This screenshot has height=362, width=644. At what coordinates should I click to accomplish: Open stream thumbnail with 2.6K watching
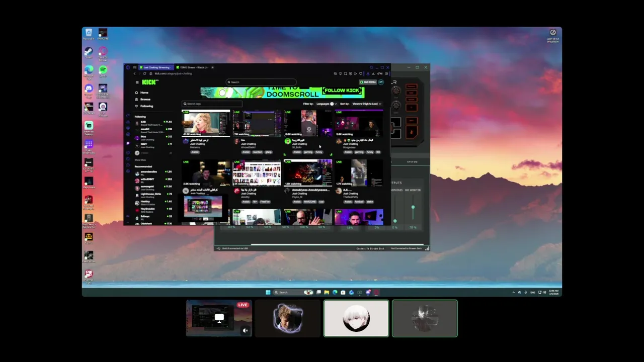click(x=206, y=172)
